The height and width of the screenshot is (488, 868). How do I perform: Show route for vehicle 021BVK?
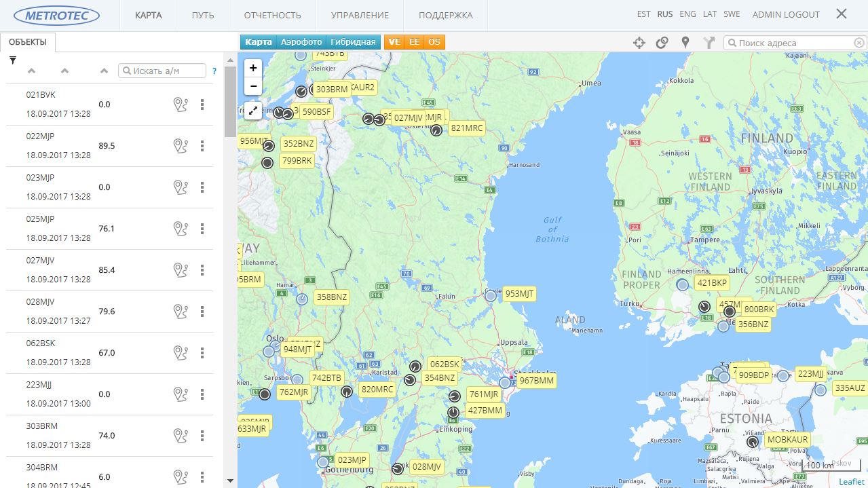coord(180,105)
